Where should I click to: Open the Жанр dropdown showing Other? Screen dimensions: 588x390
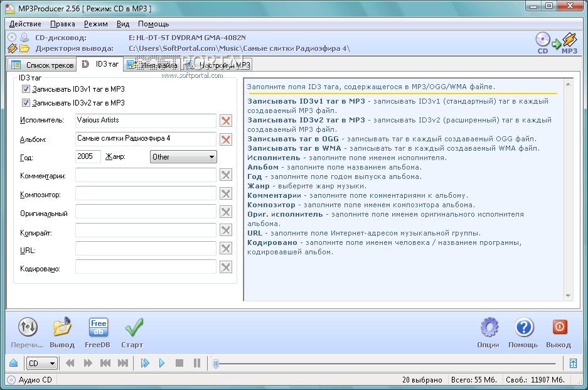[183, 156]
